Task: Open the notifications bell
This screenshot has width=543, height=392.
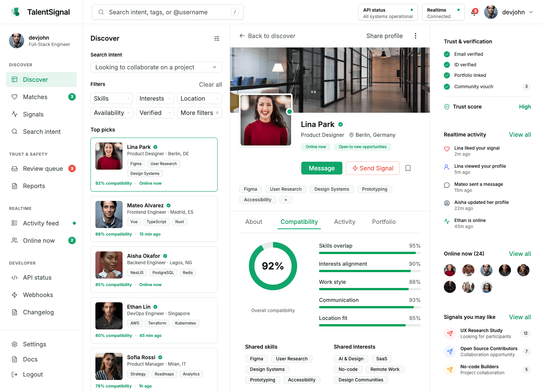Action: point(474,12)
